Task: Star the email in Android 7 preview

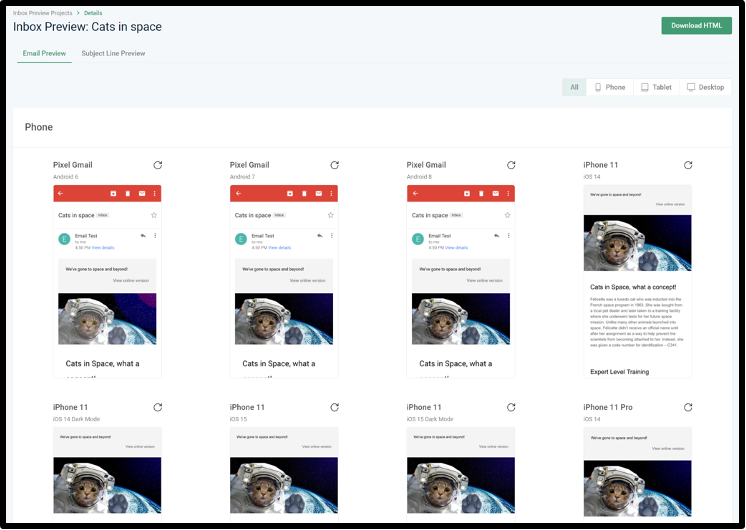Action: [331, 215]
